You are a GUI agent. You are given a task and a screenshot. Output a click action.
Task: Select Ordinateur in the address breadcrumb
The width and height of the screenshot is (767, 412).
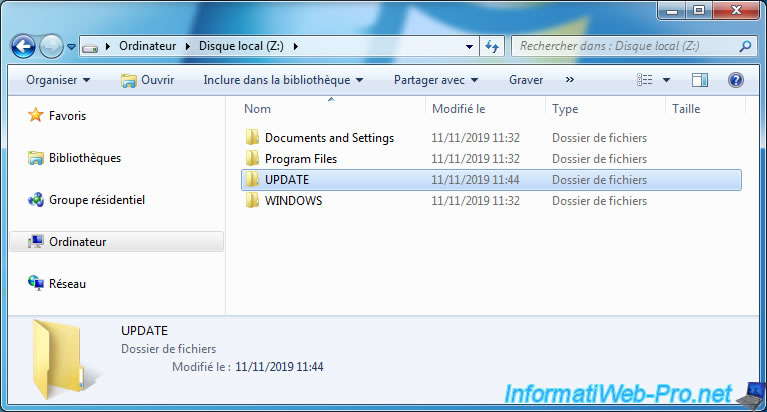(147, 46)
